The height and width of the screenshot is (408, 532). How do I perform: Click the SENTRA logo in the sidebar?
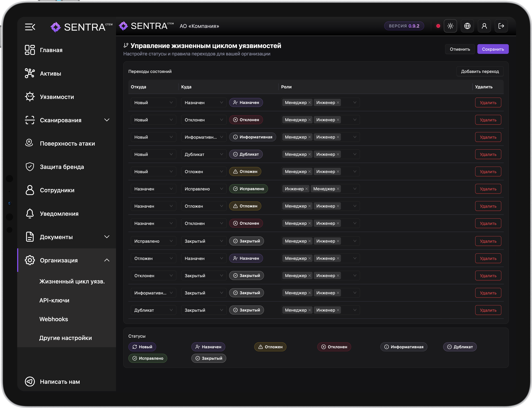[81, 27]
